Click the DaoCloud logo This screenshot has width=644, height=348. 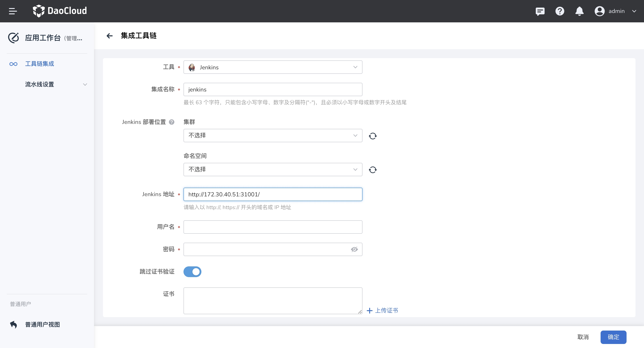tap(60, 11)
